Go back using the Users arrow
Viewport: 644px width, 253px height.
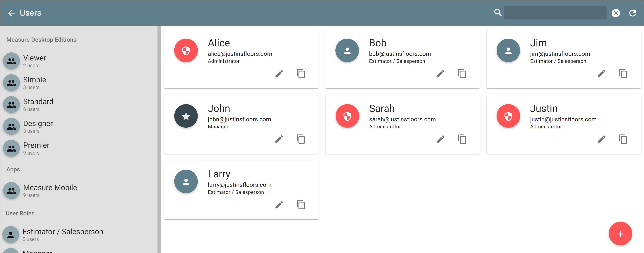[11, 13]
